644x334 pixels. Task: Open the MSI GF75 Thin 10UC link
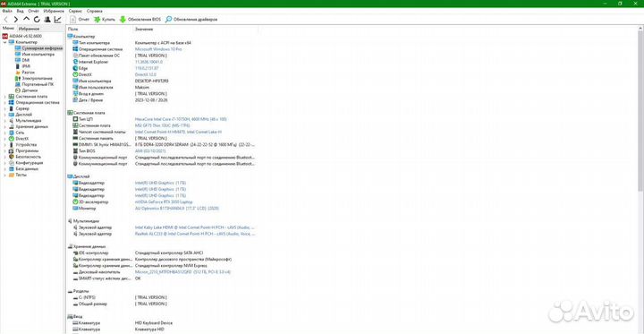(x=162, y=125)
